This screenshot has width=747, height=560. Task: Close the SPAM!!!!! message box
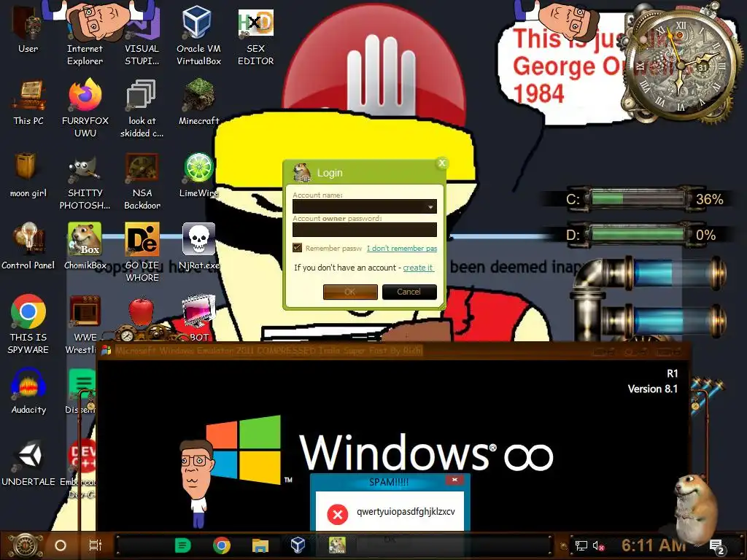click(454, 480)
